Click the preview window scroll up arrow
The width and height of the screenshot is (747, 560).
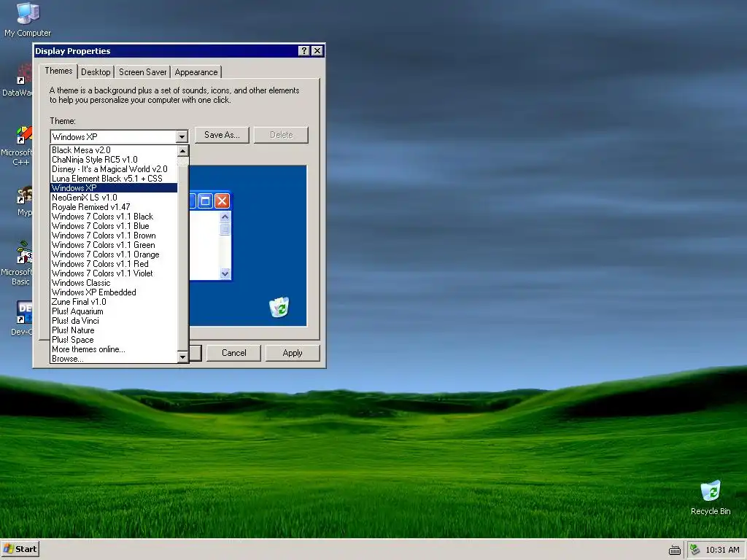[x=225, y=217]
